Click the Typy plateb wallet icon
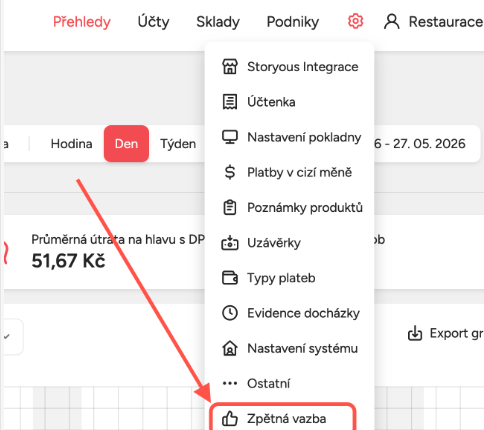Image resolution: width=484 pixels, height=430 pixels. tap(230, 278)
